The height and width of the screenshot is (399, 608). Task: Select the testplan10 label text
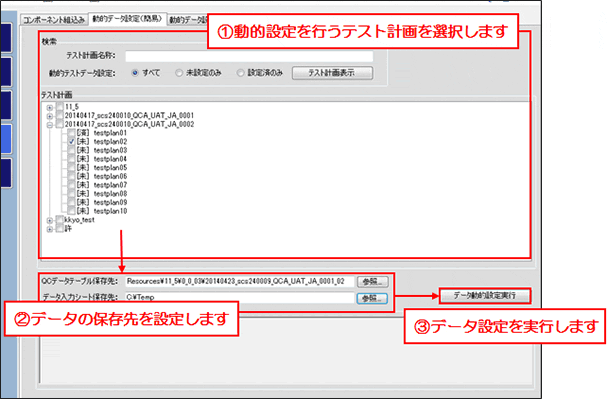(x=110, y=211)
